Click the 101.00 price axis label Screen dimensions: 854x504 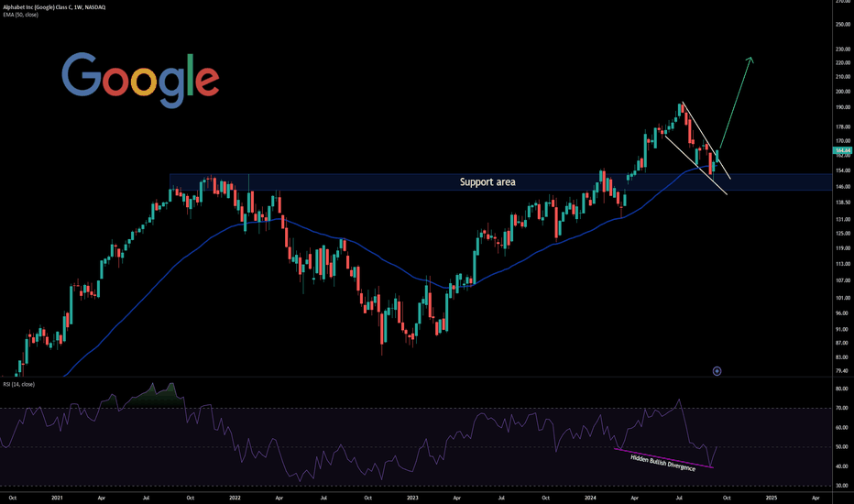coord(843,298)
